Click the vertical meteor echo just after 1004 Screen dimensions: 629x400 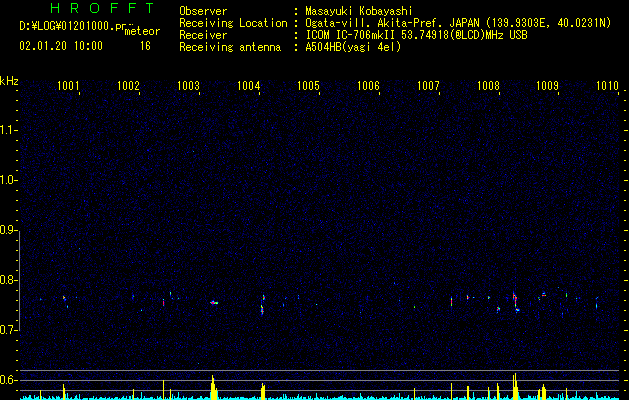point(262,305)
